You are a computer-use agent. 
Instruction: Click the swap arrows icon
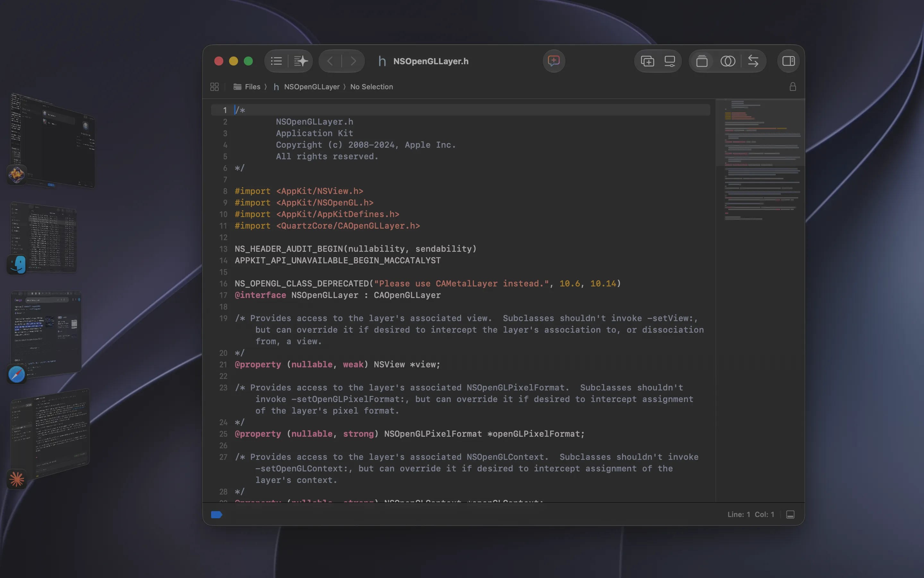pyautogui.click(x=753, y=61)
